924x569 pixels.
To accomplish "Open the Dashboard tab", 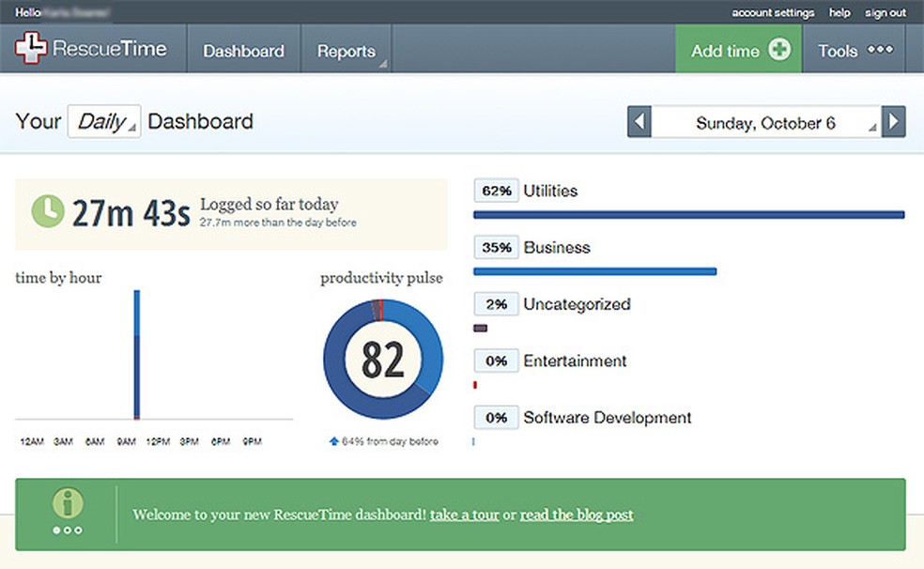I will click(243, 52).
